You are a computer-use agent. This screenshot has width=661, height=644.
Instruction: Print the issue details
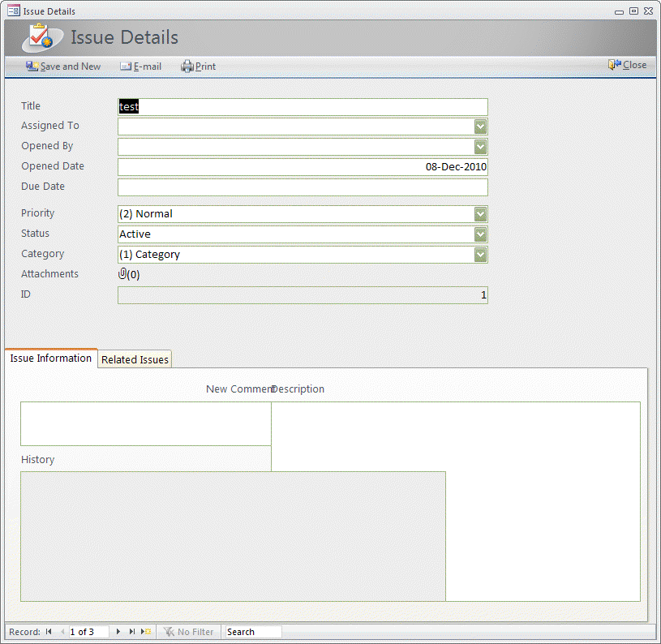coord(199,67)
